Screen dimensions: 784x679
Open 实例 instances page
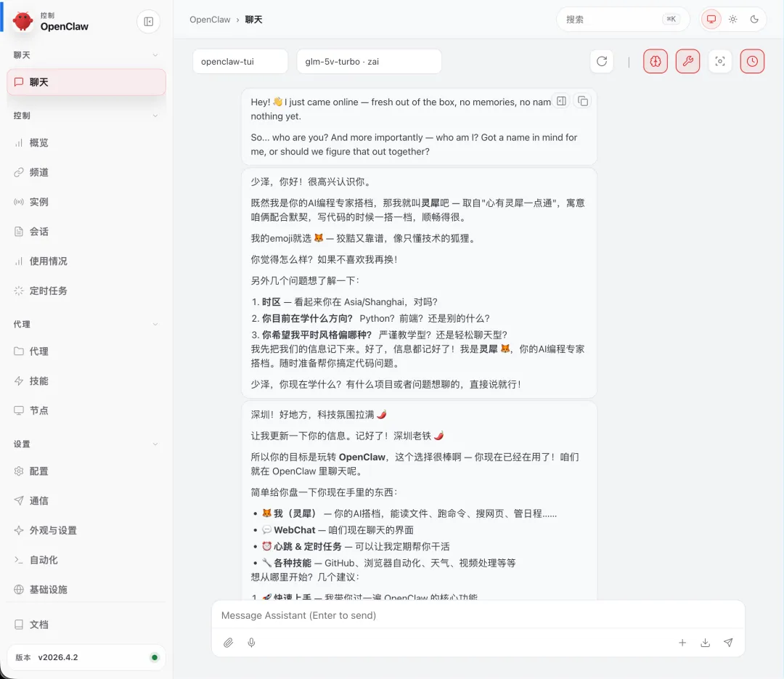86,202
